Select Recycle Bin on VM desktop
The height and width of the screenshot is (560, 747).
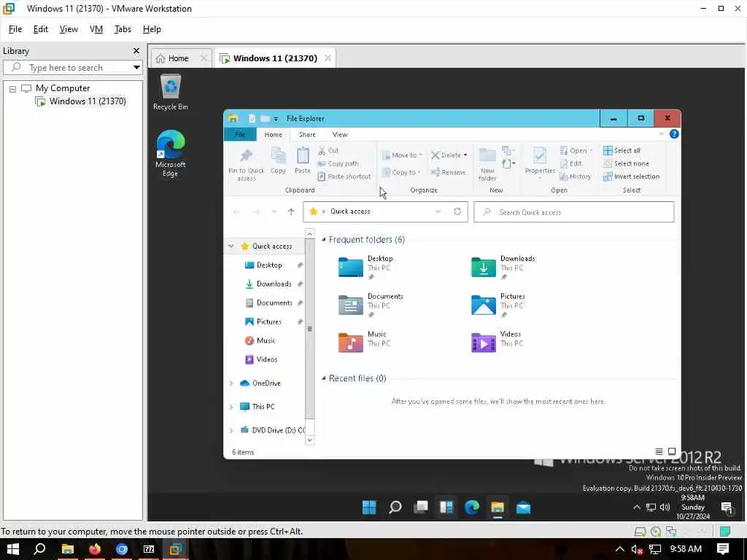coord(171,93)
